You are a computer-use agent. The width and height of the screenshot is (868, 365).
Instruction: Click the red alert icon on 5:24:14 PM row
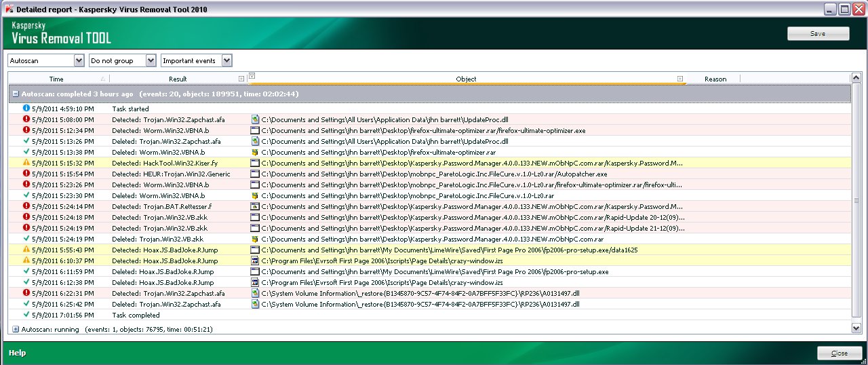[x=26, y=206]
